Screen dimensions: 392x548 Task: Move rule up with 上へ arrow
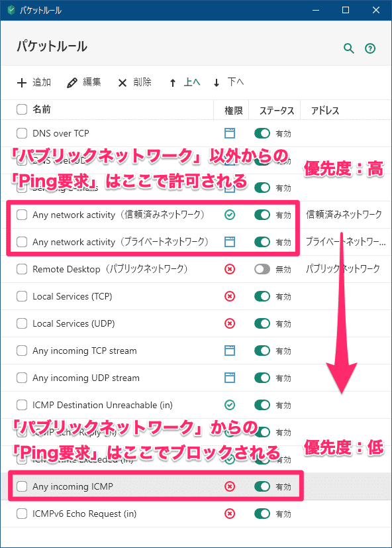point(185,82)
